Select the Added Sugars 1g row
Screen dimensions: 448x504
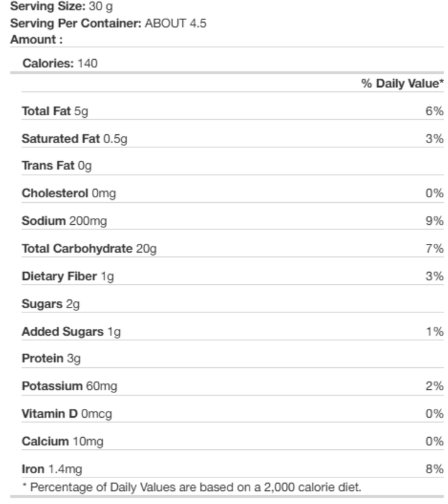coord(233,331)
